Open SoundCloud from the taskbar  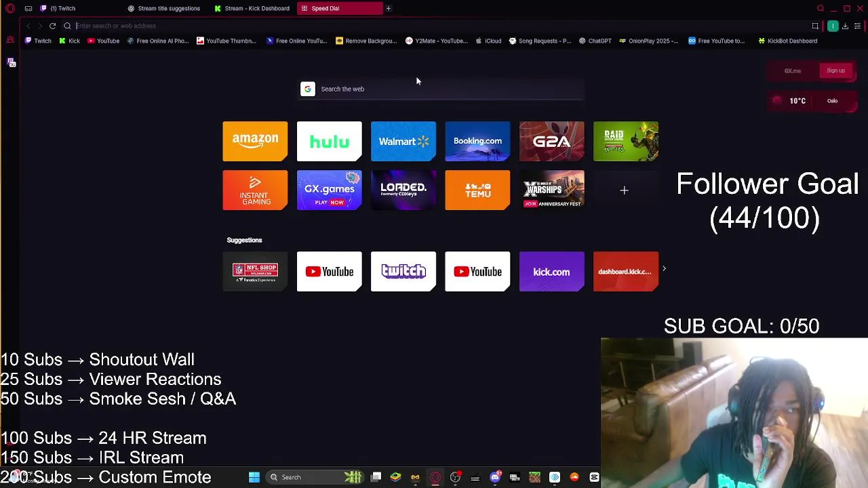click(574, 477)
